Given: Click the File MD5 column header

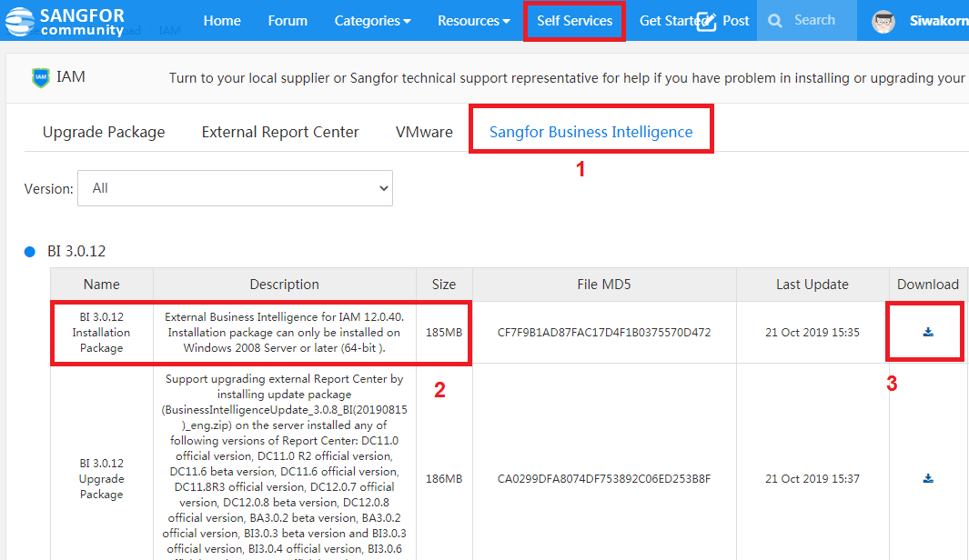Looking at the screenshot, I should [604, 284].
